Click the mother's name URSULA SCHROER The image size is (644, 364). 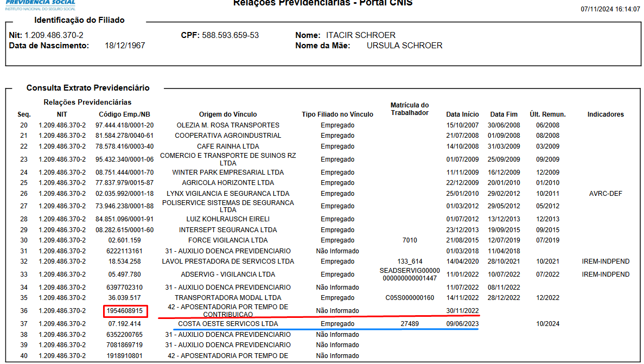point(405,46)
